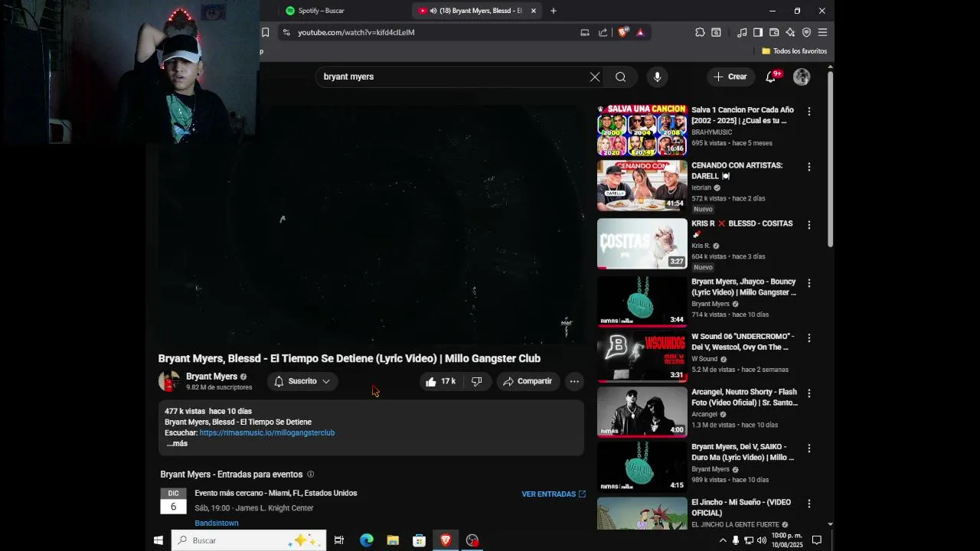
Task: Open Duro Ma (Lyric Video) thumbnail
Action: [642, 466]
